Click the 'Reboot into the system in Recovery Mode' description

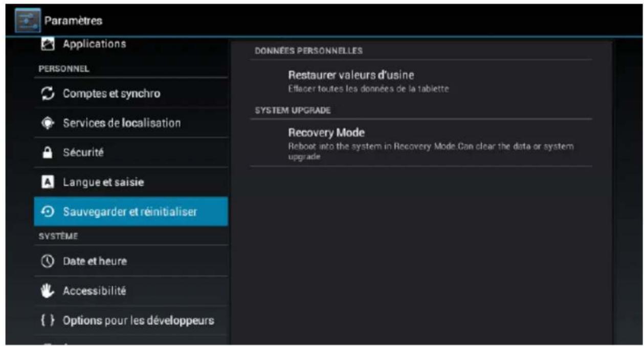[x=431, y=150]
